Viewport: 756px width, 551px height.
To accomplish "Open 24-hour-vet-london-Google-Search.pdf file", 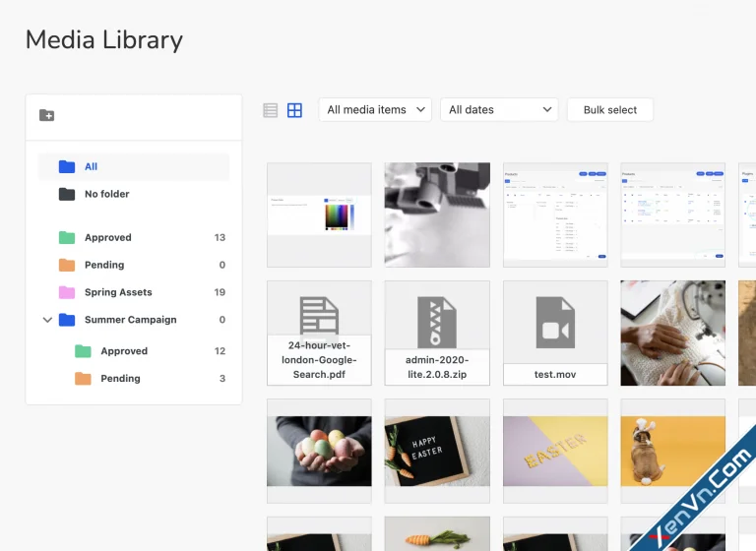I will pos(319,334).
